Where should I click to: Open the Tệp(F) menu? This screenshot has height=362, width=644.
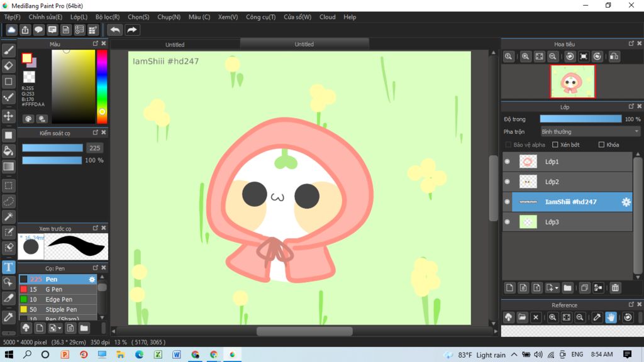[13, 17]
